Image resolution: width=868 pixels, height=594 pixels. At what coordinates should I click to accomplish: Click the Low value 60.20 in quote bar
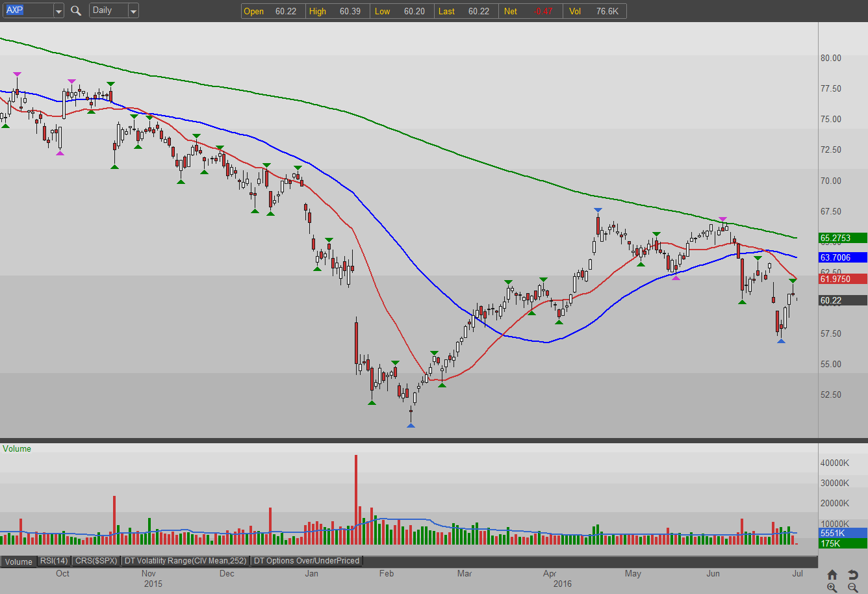(415, 11)
